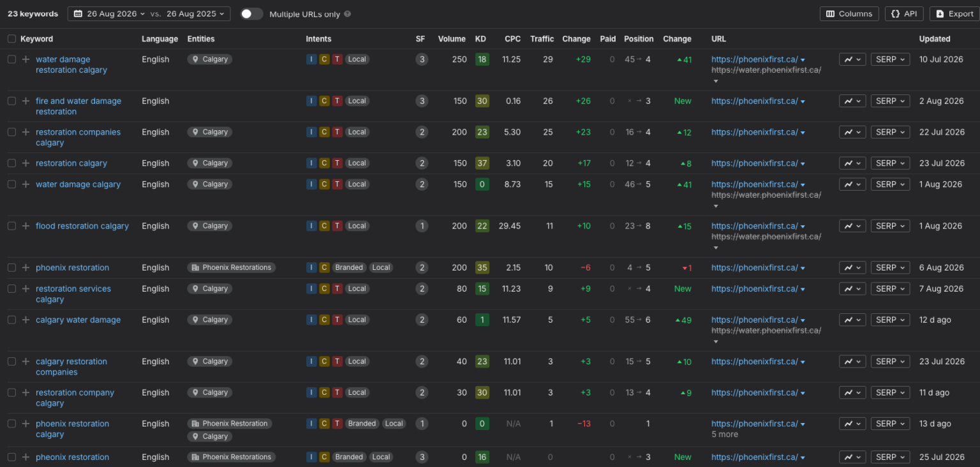Expand URL options for 'restoration calgary' row
The image size is (980, 467).
coord(803,164)
